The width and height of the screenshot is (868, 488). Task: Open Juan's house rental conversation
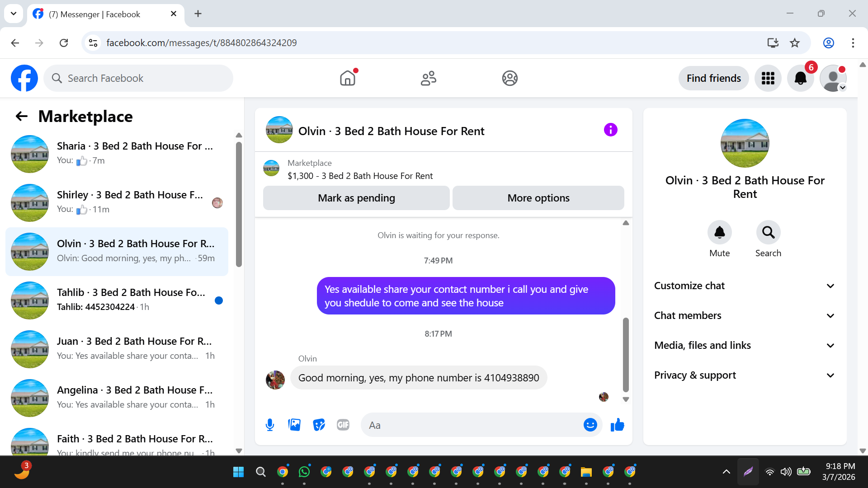point(117,349)
